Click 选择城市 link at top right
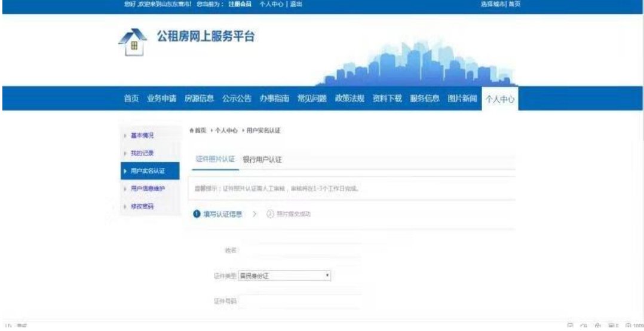This screenshot has width=644, height=331. pos(493,4)
